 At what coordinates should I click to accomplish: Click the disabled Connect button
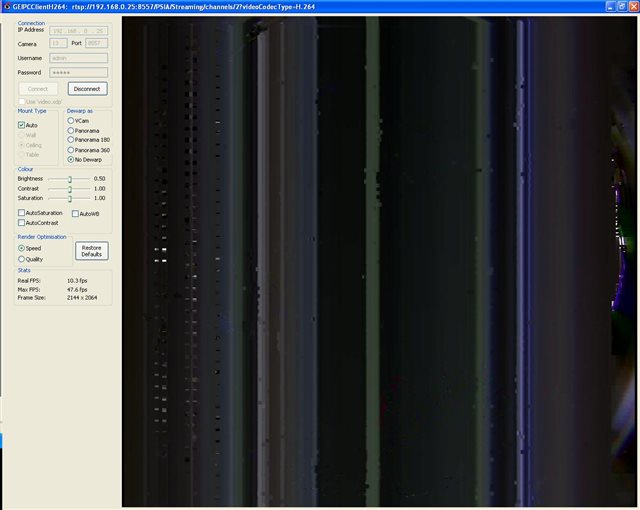(x=38, y=89)
